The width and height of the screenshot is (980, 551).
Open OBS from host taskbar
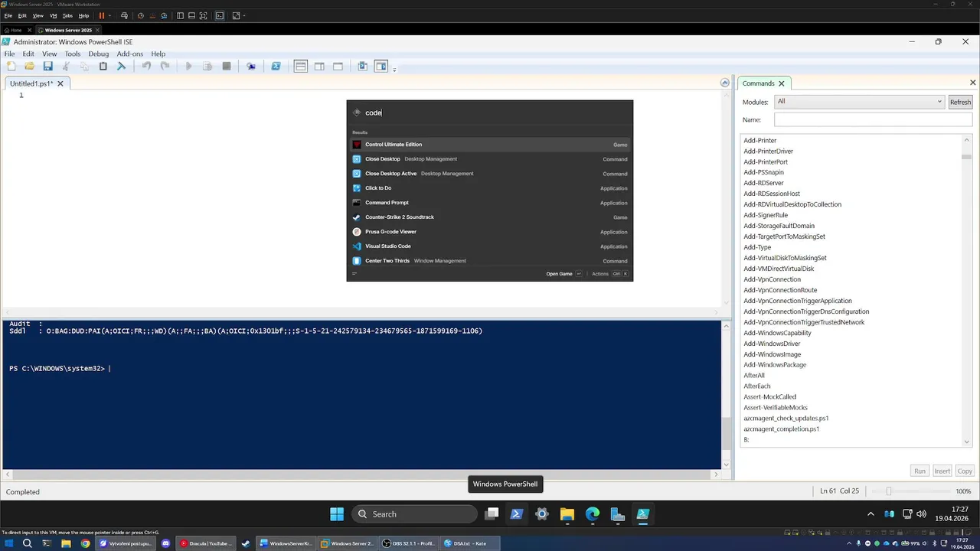click(x=408, y=543)
